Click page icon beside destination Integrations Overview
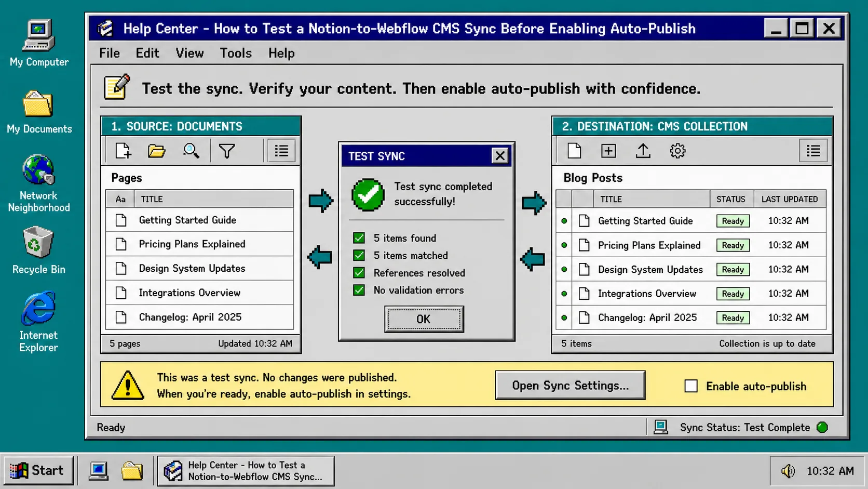 coord(584,294)
